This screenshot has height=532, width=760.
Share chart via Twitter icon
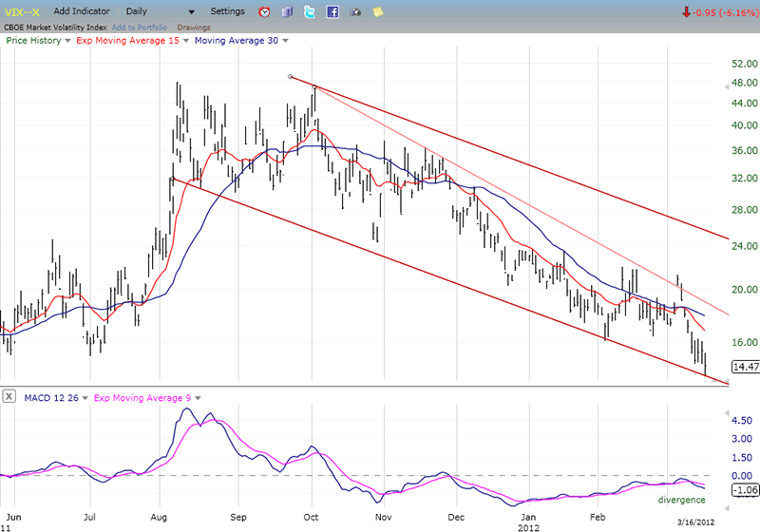pos(310,12)
